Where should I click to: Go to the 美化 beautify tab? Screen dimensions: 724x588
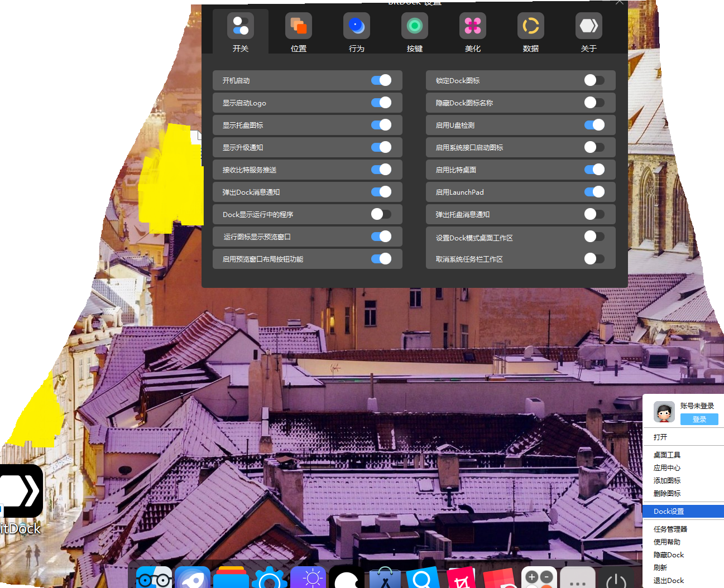tap(473, 32)
